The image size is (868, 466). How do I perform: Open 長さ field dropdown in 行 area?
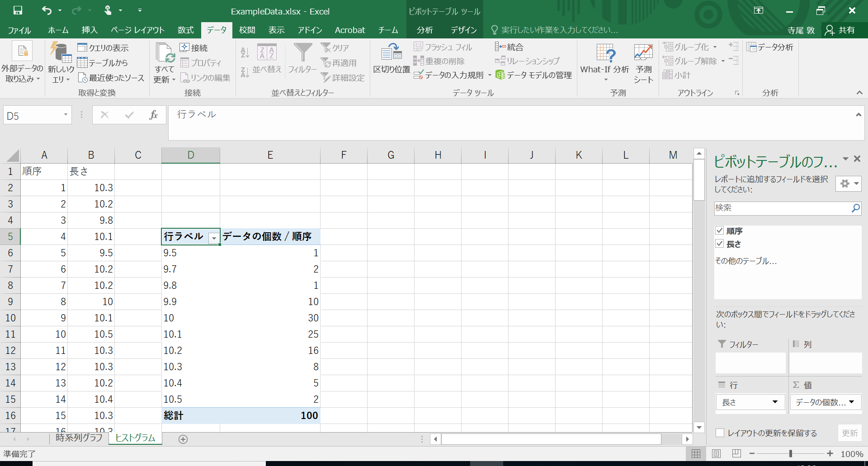click(x=775, y=402)
